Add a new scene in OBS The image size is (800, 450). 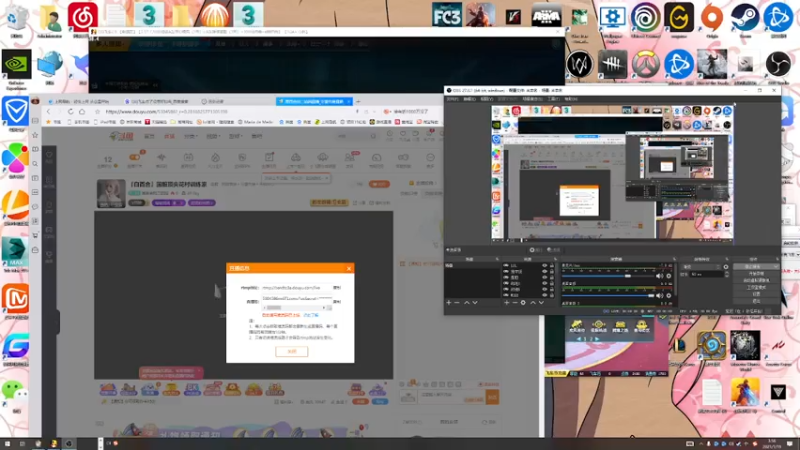click(x=448, y=303)
